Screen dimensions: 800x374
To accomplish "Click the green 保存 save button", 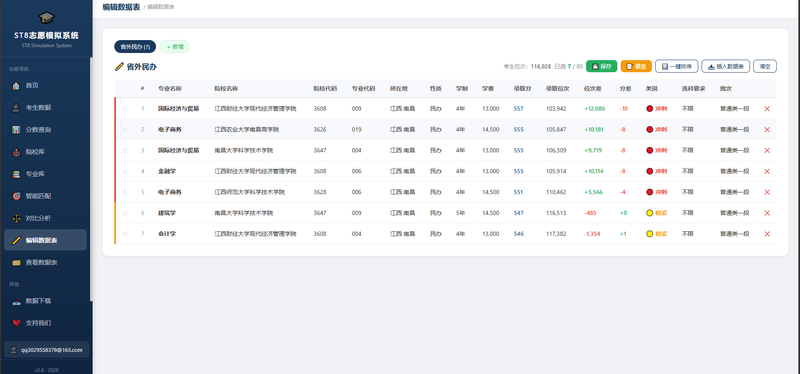I will click(x=602, y=66).
